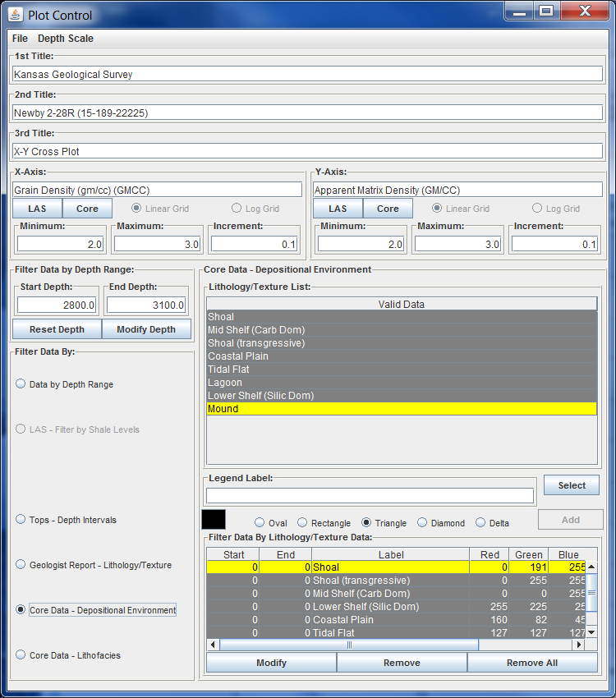
Task: Select Shoal in Valid Data list
Action: 402,316
